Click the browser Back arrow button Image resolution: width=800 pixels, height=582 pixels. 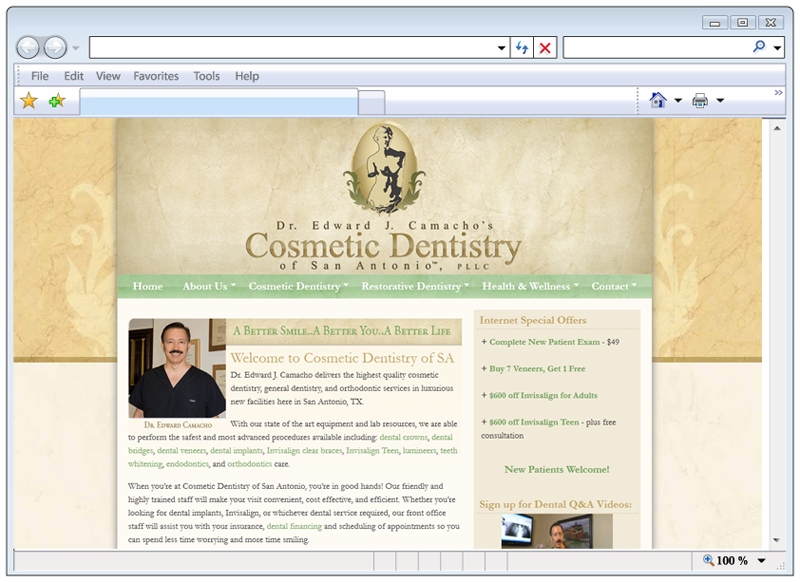pyautogui.click(x=28, y=48)
